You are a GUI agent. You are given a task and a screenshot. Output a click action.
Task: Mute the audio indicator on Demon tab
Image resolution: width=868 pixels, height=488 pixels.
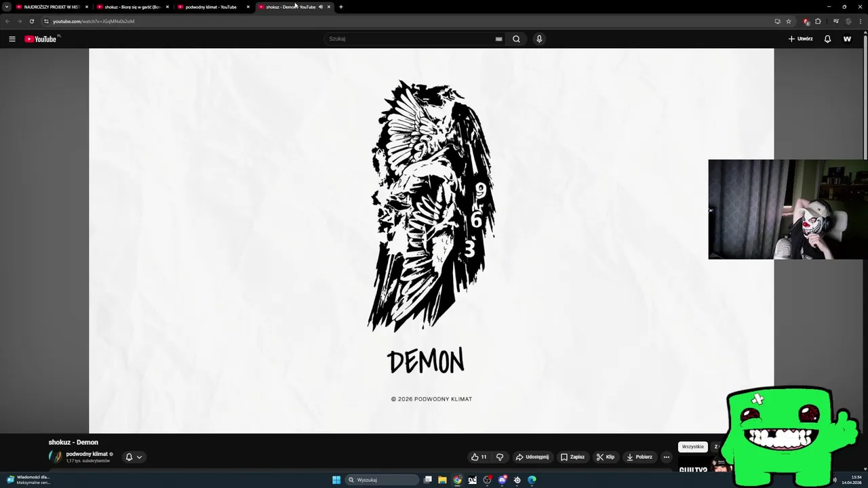click(321, 7)
